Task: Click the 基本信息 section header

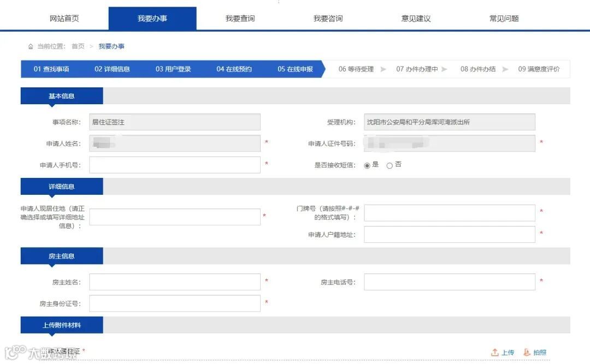Action: (x=62, y=96)
